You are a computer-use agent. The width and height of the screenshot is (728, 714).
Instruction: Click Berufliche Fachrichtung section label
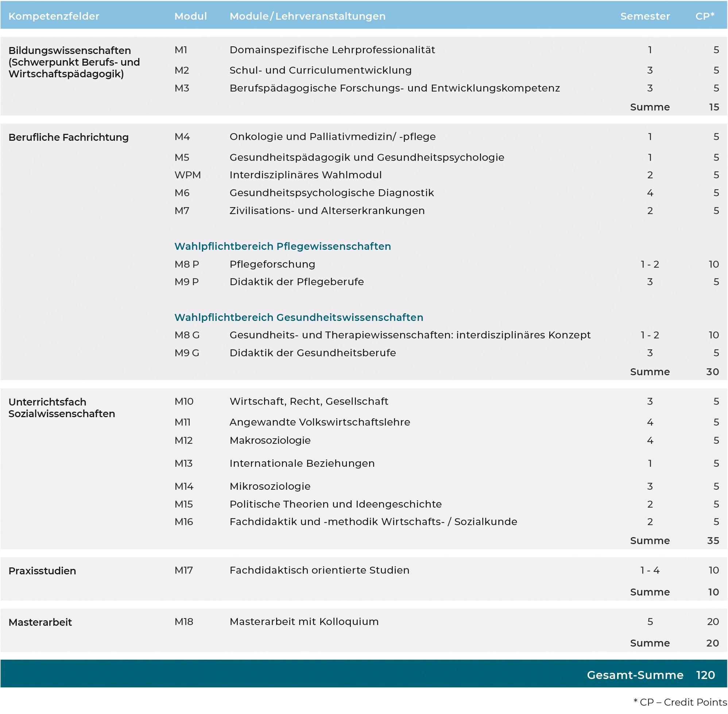(68, 137)
